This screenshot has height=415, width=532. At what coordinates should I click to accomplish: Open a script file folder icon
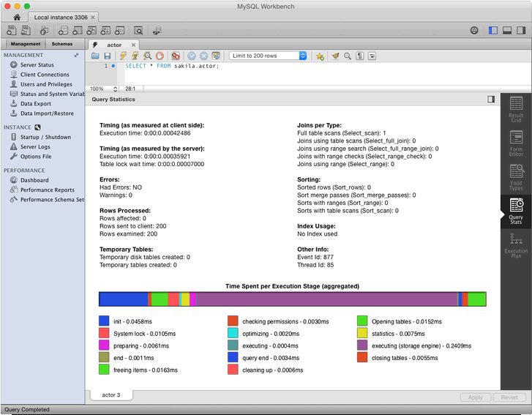click(95, 56)
